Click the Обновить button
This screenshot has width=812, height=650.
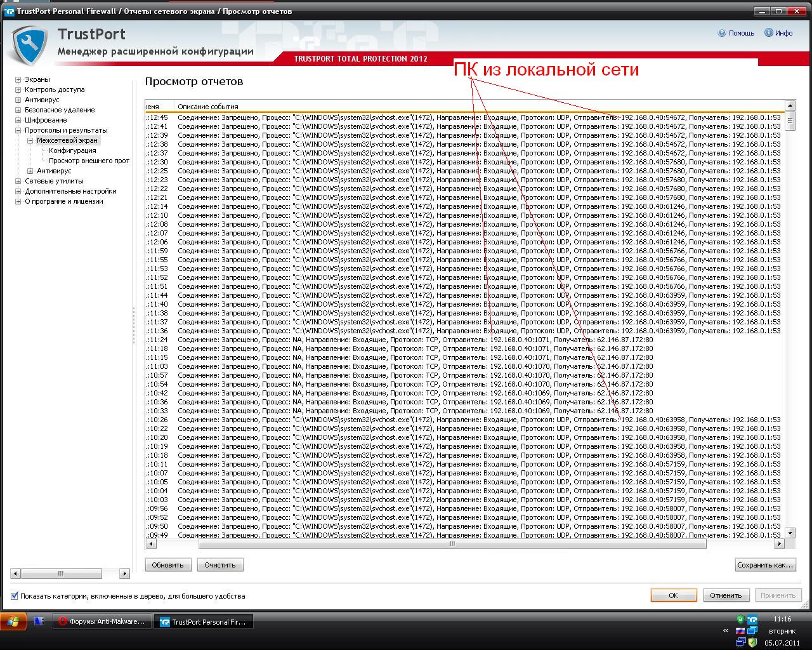(167, 565)
